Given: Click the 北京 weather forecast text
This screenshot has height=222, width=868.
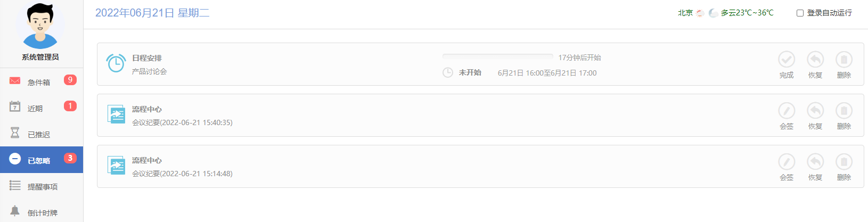Looking at the screenshot, I should [725, 13].
